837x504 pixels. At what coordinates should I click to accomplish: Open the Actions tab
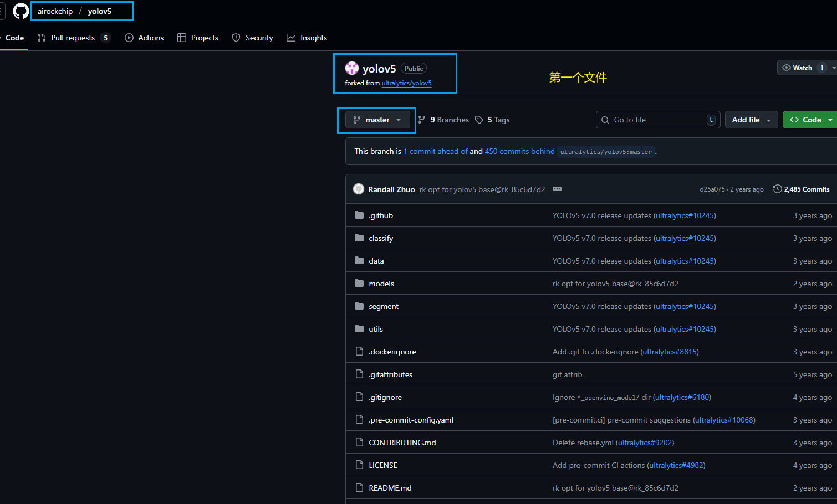coord(144,38)
